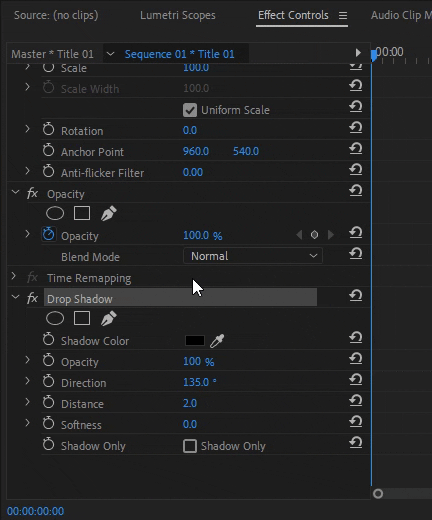Open the Shadow Color swatch
The height and width of the screenshot is (520, 432).
coord(195,341)
